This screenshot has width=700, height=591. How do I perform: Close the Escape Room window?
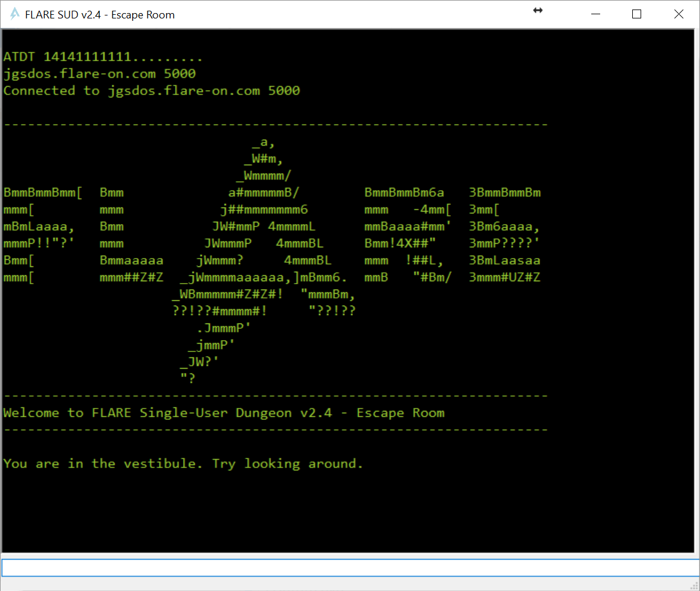point(679,13)
